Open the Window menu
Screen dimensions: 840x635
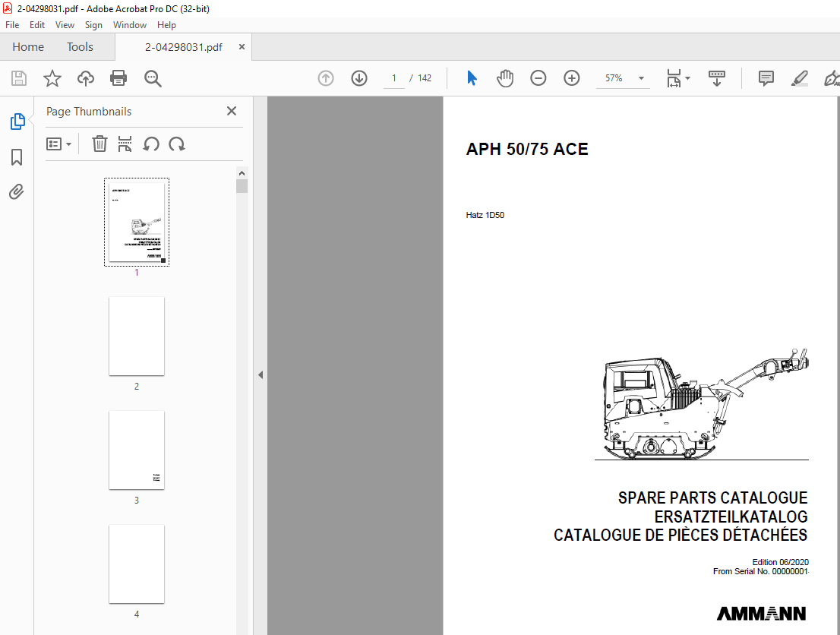pos(130,25)
